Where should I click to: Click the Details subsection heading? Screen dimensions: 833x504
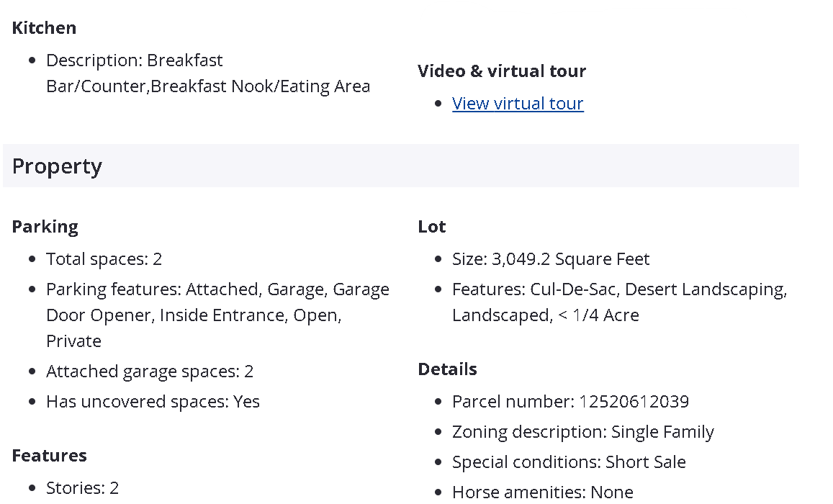(x=447, y=369)
